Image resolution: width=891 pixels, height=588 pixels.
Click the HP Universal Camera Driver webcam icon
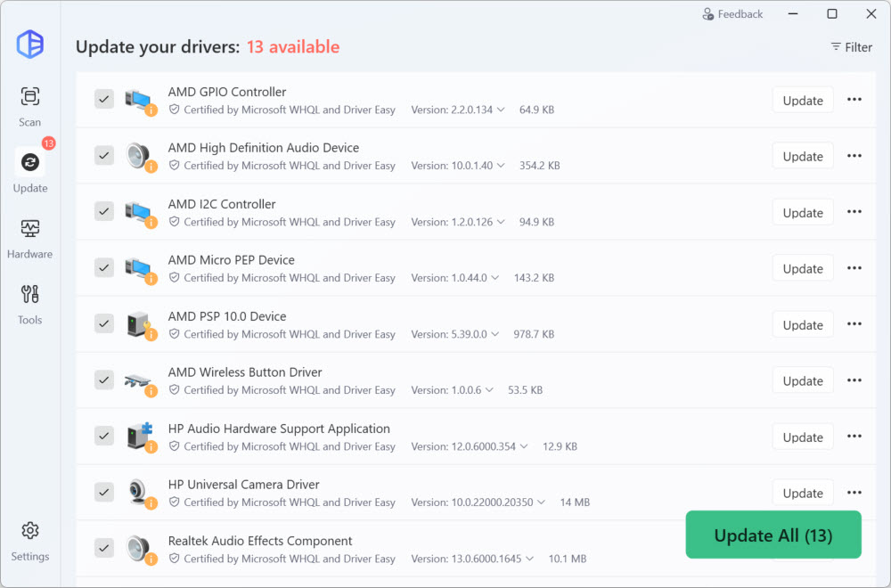coord(138,492)
